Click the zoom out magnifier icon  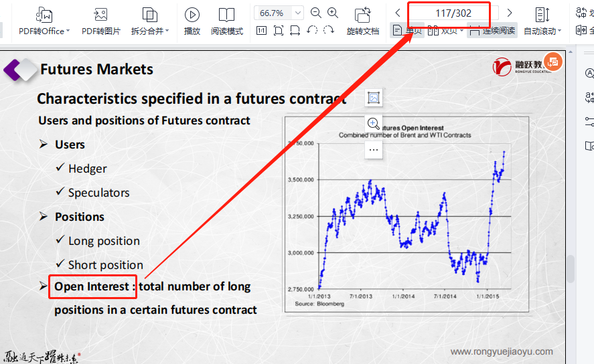pos(316,13)
